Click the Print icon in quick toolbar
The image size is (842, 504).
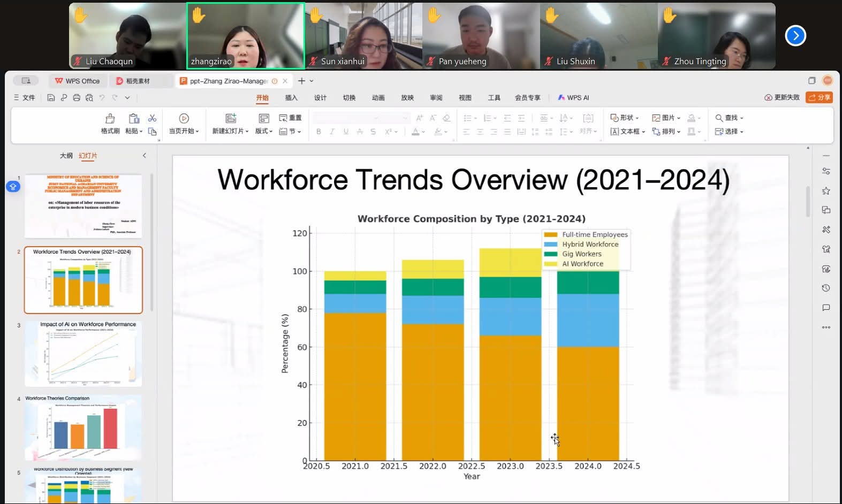tap(77, 97)
